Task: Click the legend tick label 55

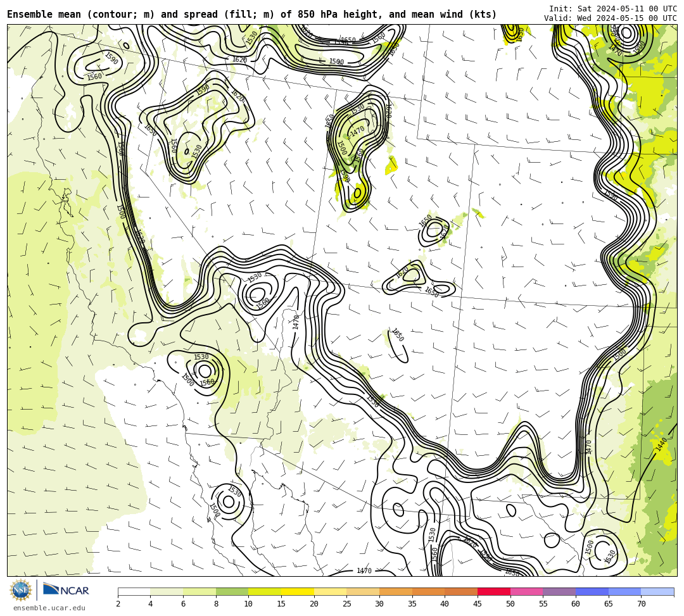Action: click(x=543, y=604)
